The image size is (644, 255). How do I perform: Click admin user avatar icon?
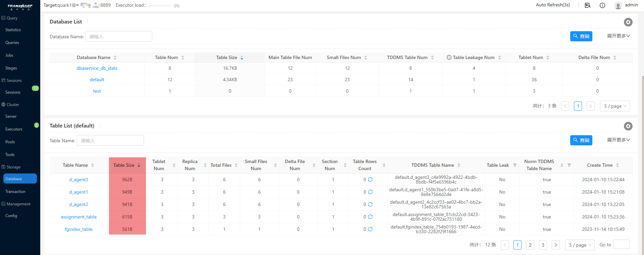(x=618, y=5)
